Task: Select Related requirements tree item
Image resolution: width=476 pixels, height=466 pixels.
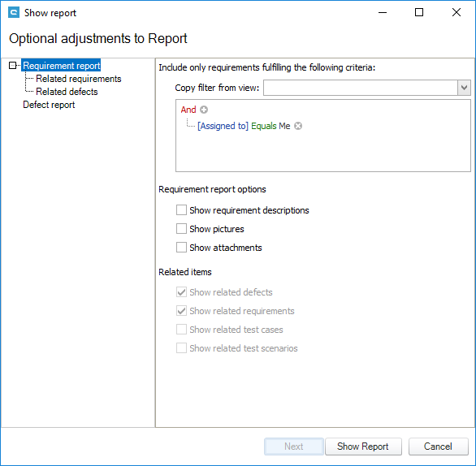Action: [79, 79]
